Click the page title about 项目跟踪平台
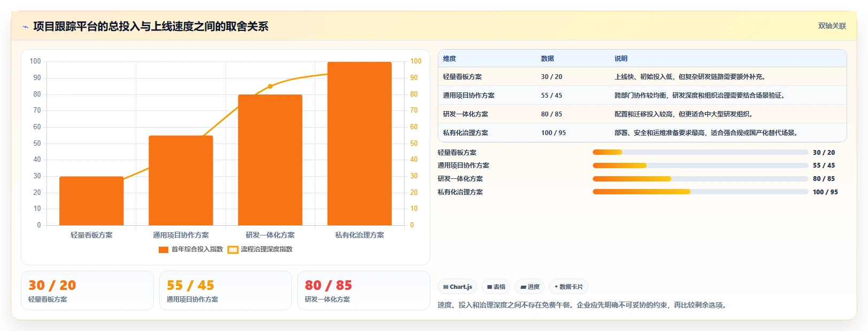The image size is (868, 331). tap(151, 27)
